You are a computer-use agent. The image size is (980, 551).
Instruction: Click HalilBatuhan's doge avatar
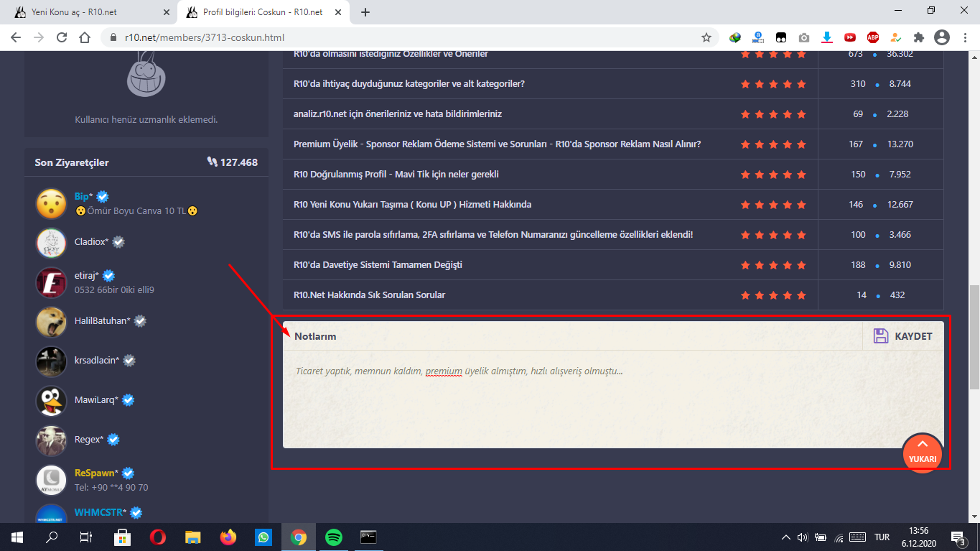pos(51,322)
